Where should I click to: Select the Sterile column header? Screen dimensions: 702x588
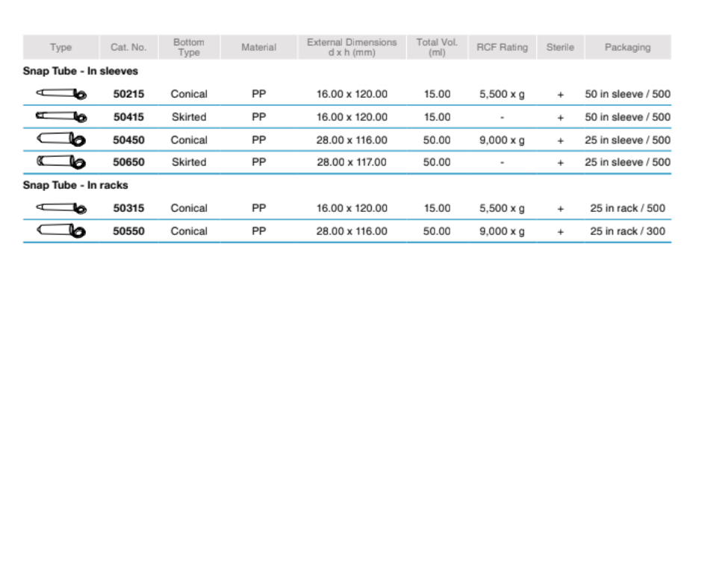coord(560,47)
